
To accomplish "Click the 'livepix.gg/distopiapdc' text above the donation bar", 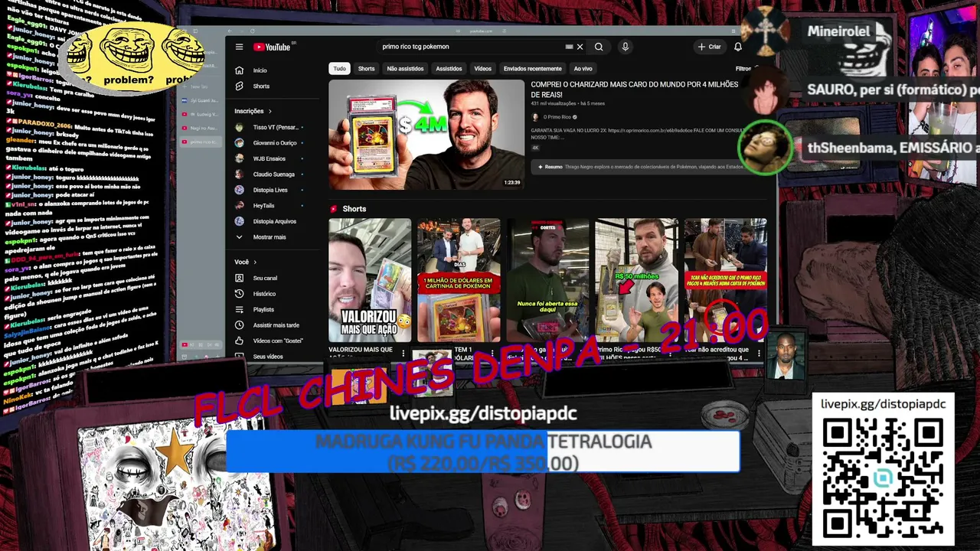I will pyautogui.click(x=483, y=414).
